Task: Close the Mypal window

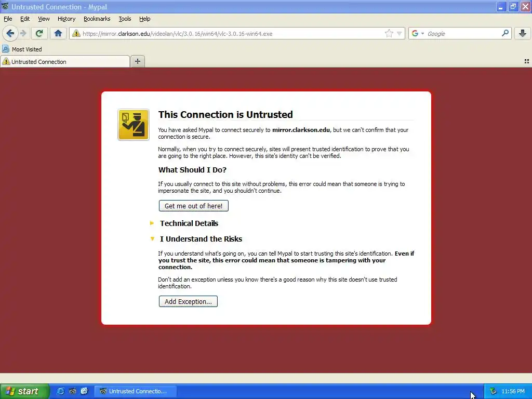Action: [525, 6]
